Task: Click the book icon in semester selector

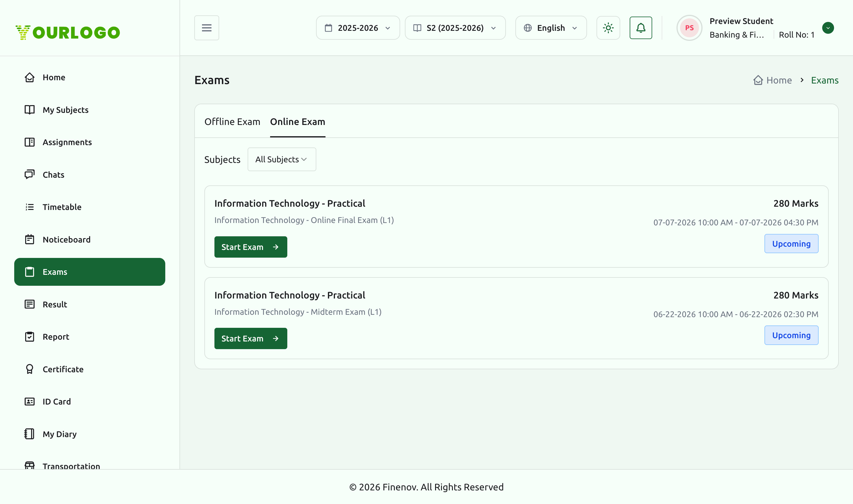Action: coord(417,28)
